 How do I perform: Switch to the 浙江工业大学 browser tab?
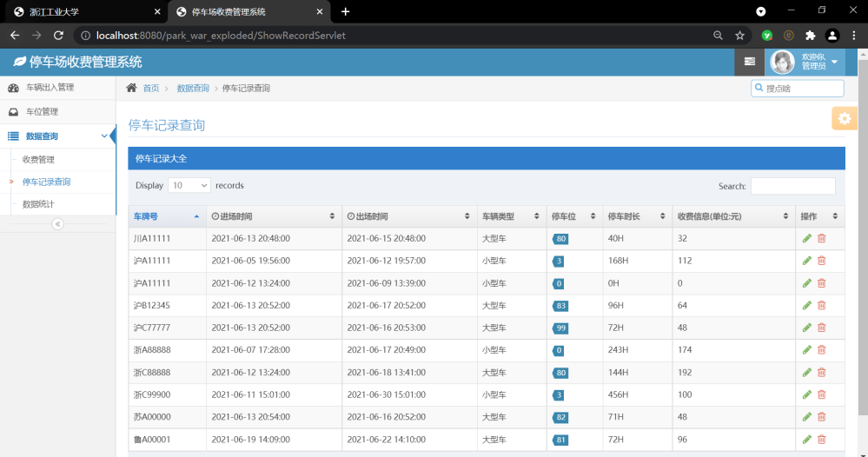click(83, 11)
